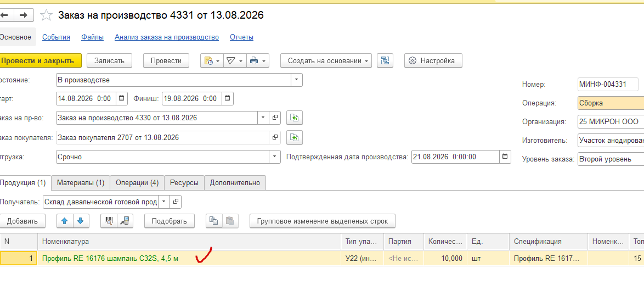Open the События link
Viewport: 644px width, 301px height.
(x=57, y=37)
